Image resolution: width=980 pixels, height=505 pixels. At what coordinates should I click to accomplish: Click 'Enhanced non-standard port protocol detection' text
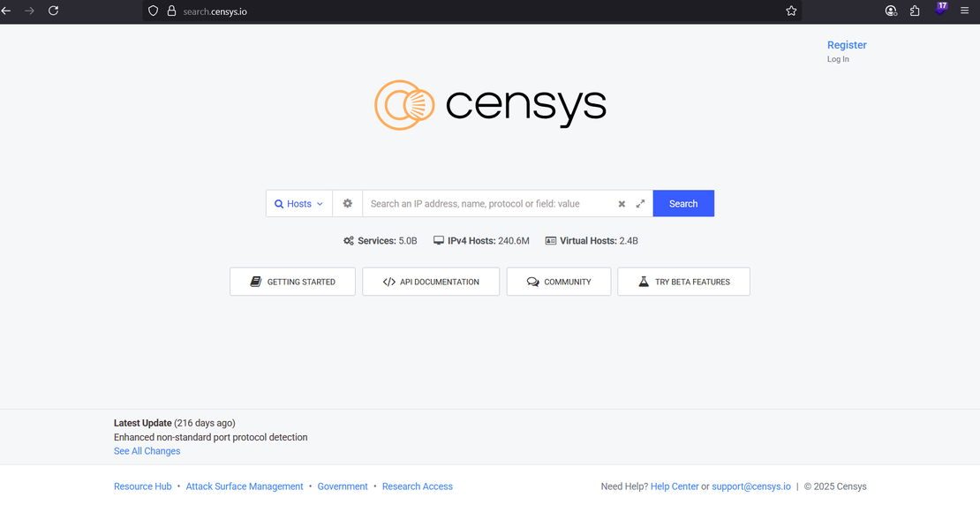pos(211,438)
